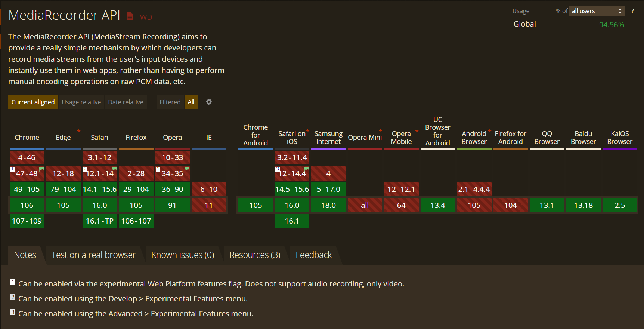
Task: Click the green flag on Safari 12.1-14
Action: (114, 169)
